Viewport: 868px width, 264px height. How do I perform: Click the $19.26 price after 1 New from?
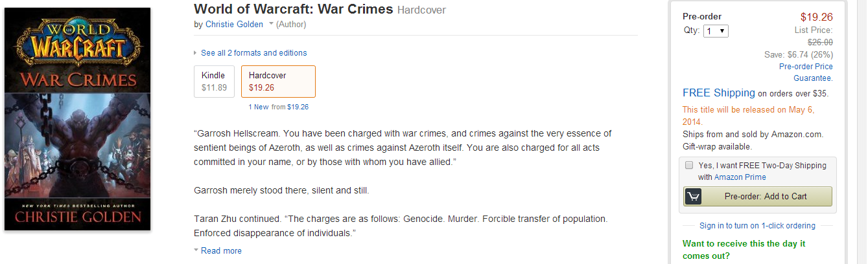pyautogui.click(x=298, y=107)
